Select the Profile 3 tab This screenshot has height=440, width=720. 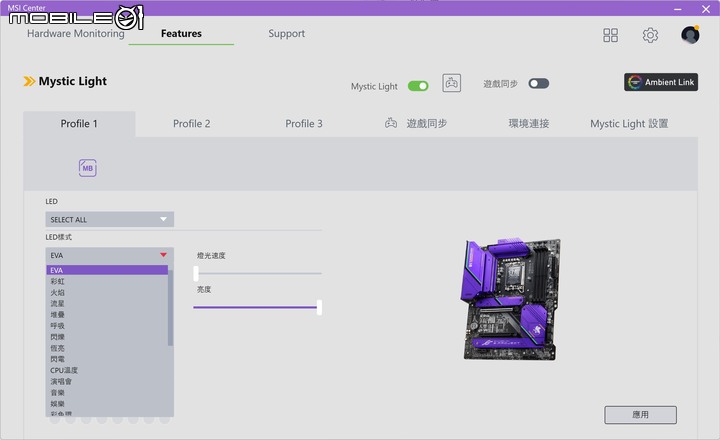304,124
